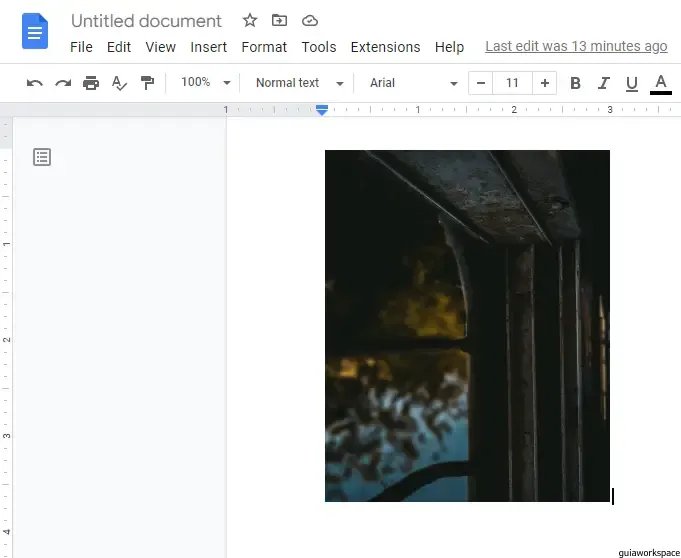Image resolution: width=681 pixels, height=558 pixels.
Task: Increase the font size
Action: click(x=545, y=83)
